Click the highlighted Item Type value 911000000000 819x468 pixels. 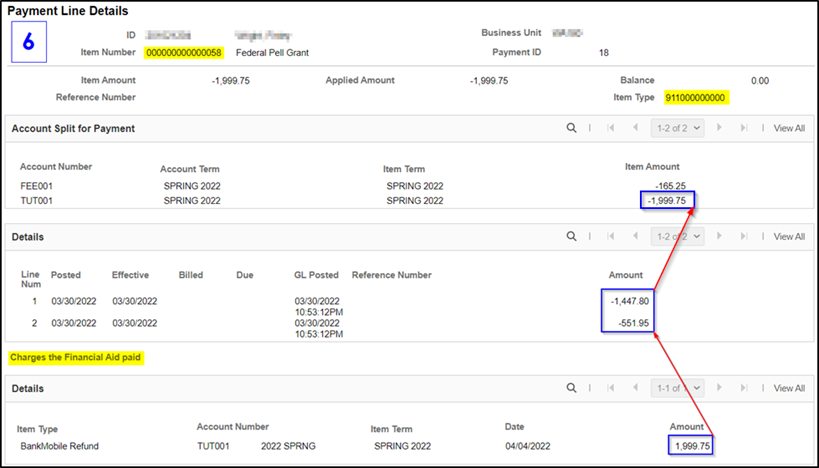click(695, 98)
